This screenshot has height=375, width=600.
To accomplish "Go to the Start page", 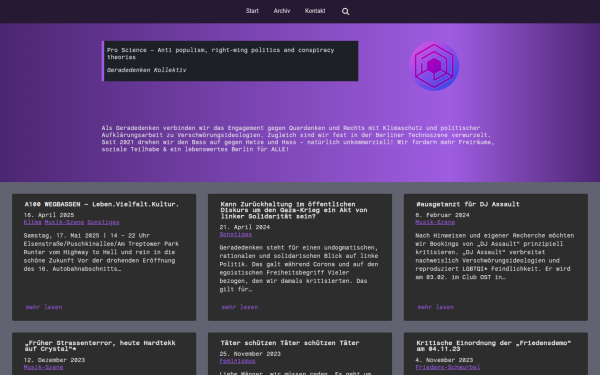I will [252, 11].
